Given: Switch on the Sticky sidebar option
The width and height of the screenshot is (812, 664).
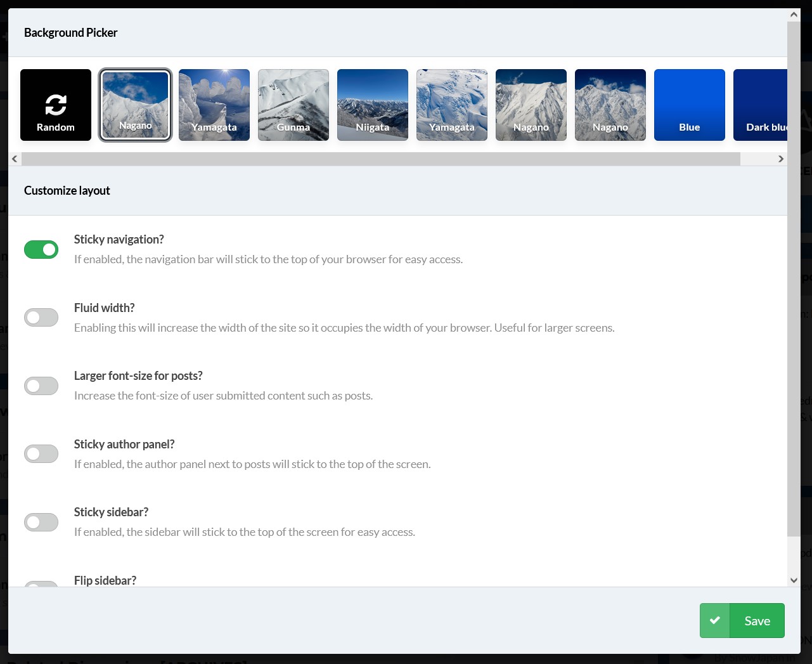Looking at the screenshot, I should [41, 522].
